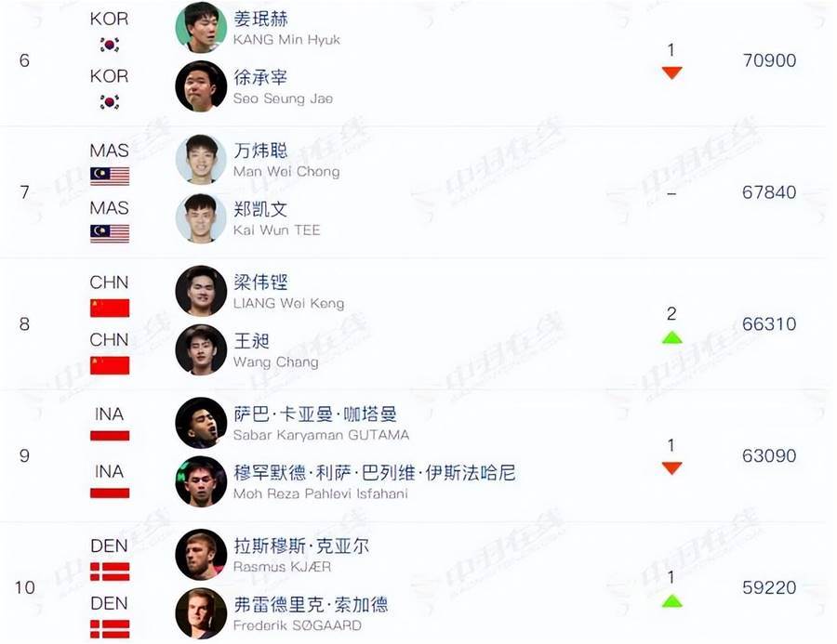This screenshot has height=644, width=837.
Task: Click the Denmark flag beside Frederik SØGAARD
Action: (x=110, y=629)
